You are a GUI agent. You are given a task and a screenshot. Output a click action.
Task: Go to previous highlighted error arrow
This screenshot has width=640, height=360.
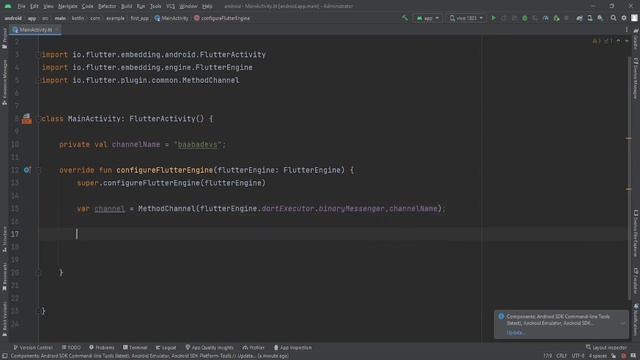click(x=618, y=41)
